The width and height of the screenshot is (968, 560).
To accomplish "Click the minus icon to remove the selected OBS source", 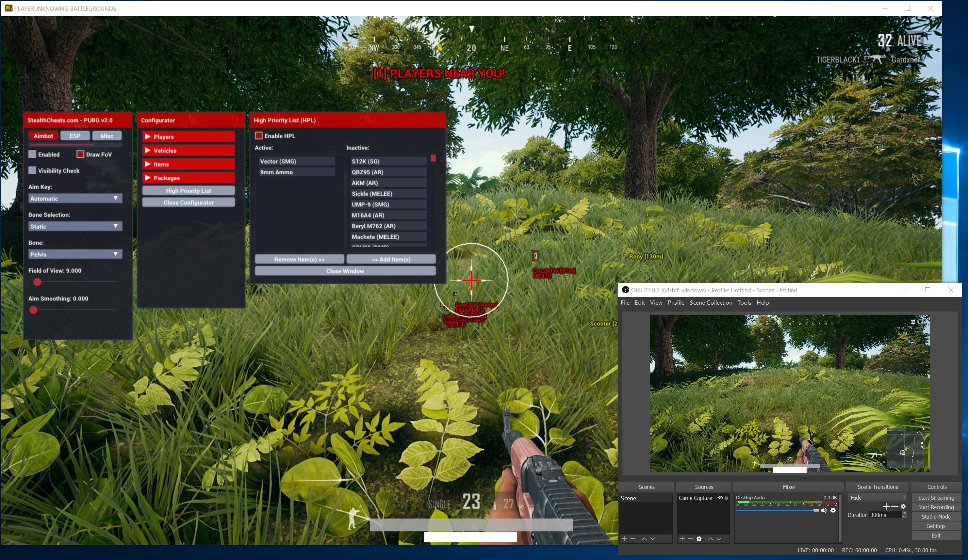I will tap(690, 539).
